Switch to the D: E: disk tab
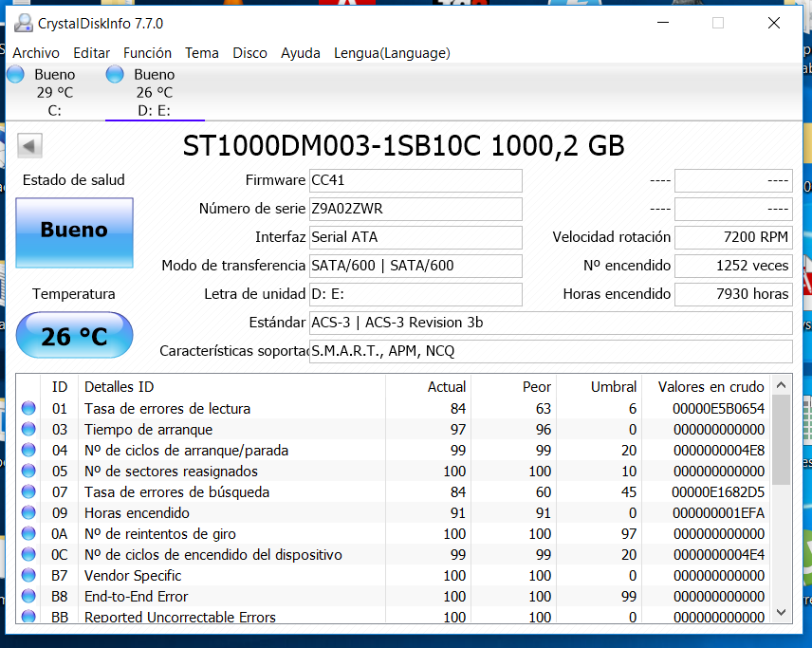812x648 pixels. click(x=155, y=92)
